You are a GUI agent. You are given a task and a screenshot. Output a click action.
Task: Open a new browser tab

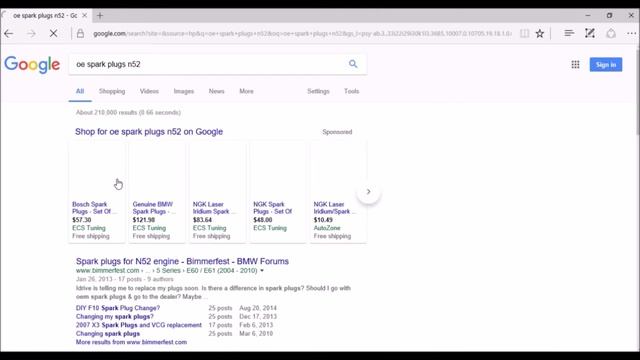(100, 16)
